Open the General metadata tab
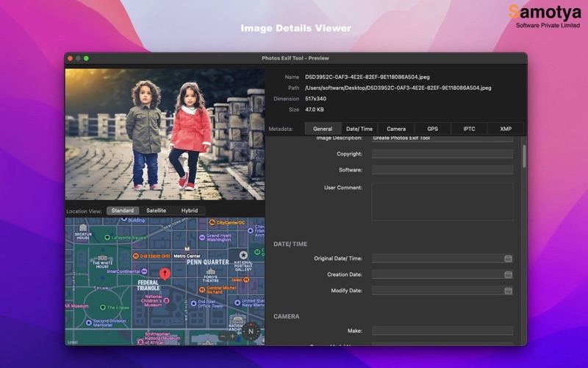Viewport: 588px width, 368px height. coord(323,129)
